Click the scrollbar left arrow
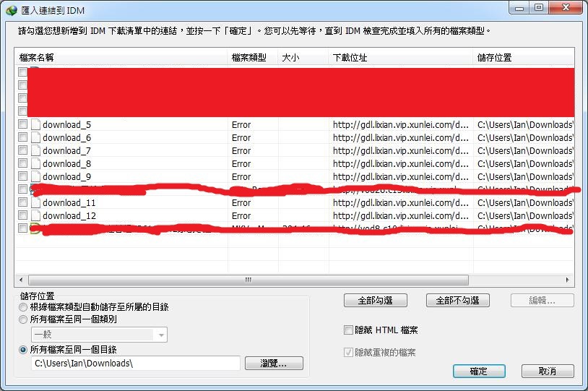This screenshot has width=588, height=391. click(x=21, y=280)
